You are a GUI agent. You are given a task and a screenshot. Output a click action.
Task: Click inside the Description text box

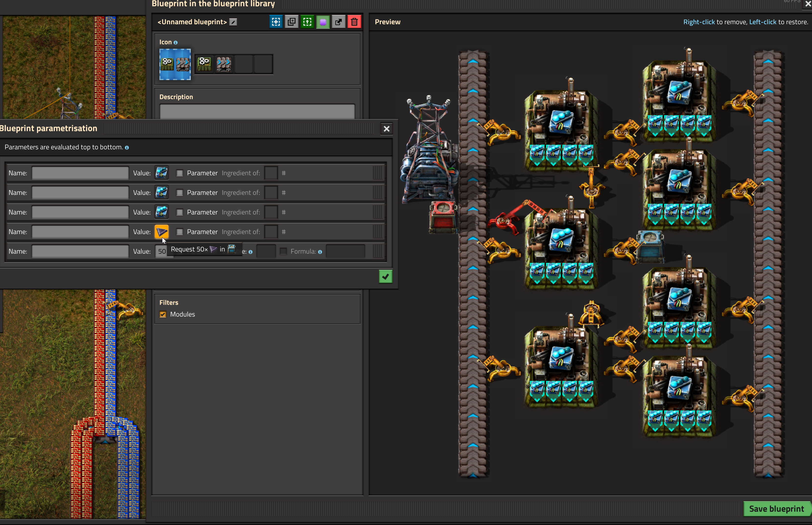pos(257,112)
